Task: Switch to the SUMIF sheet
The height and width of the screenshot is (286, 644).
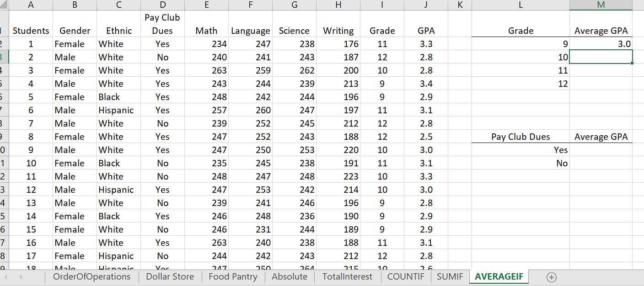Action: [450, 277]
